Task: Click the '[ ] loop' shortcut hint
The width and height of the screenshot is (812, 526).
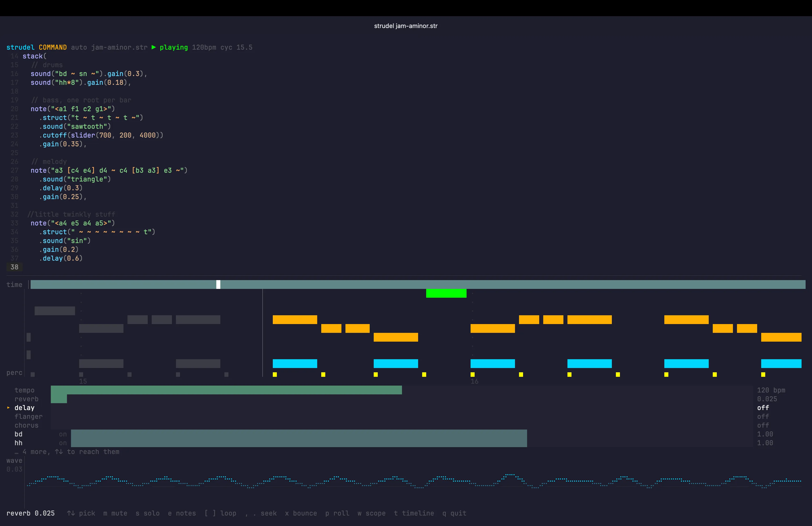Action: click(220, 513)
